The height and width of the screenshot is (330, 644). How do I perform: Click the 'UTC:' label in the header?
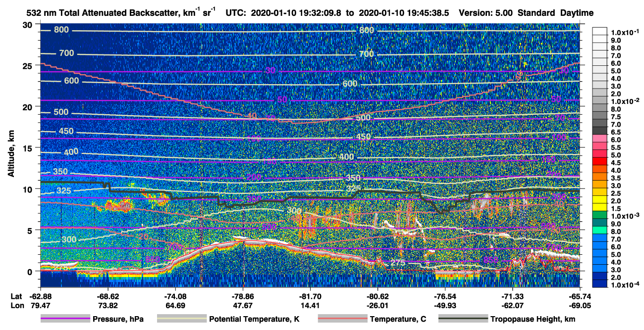[236, 13]
